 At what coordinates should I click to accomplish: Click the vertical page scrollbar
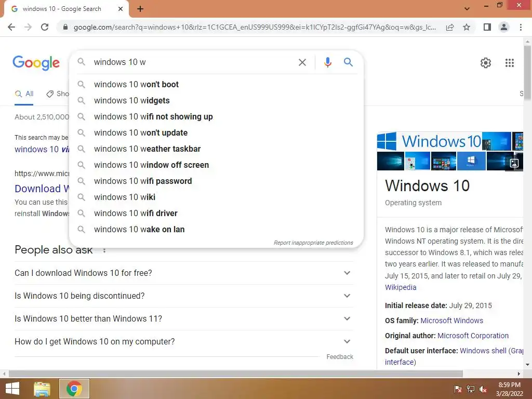527,73
